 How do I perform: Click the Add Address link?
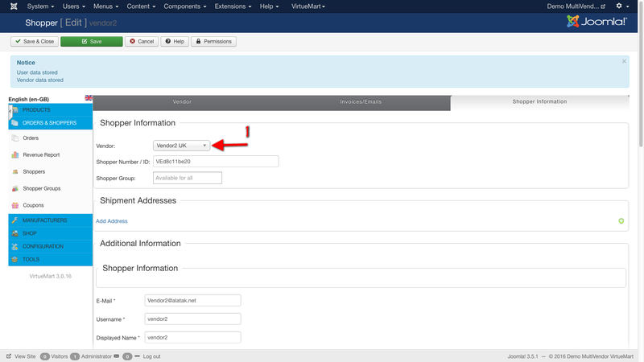(x=112, y=220)
